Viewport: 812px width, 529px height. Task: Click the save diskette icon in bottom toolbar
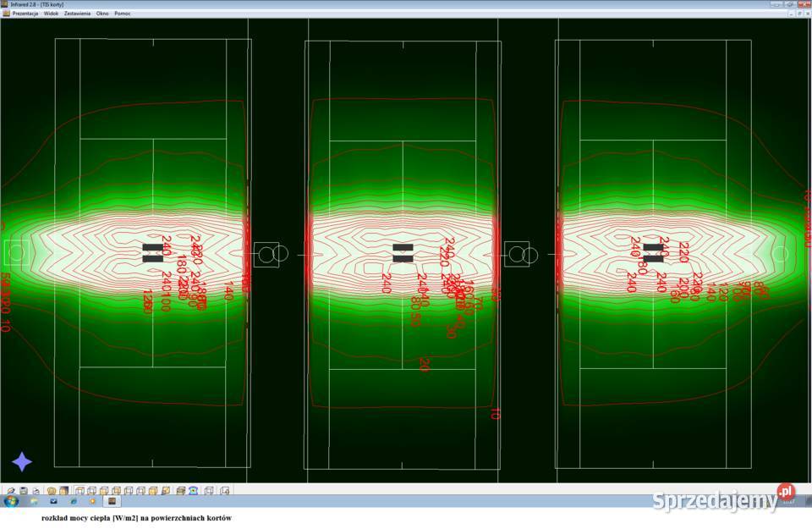tap(23, 490)
